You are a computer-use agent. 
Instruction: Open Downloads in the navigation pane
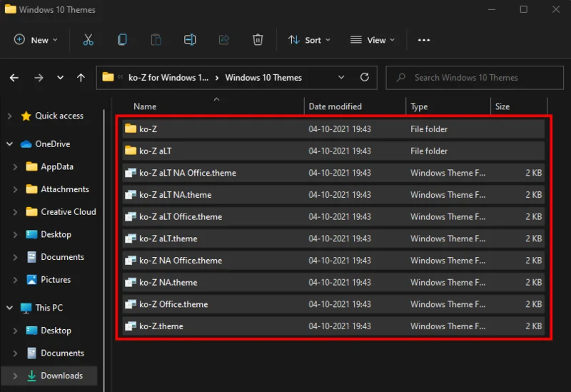click(61, 376)
